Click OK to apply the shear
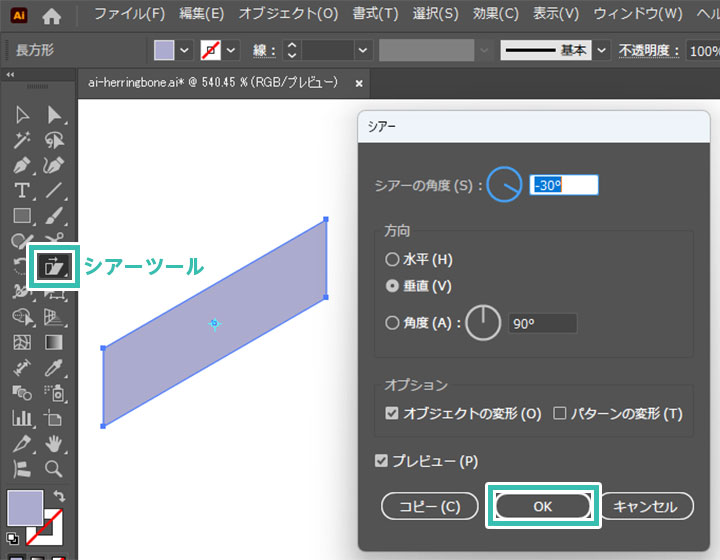The width and height of the screenshot is (720, 560). [542, 506]
